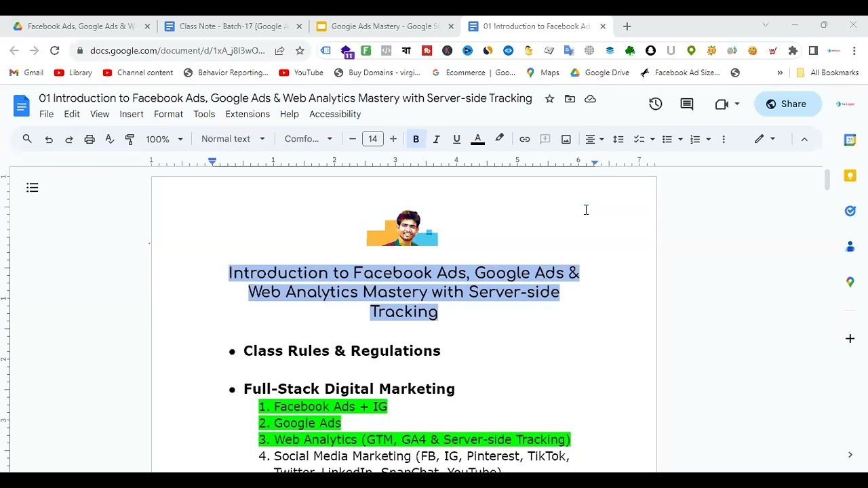The width and height of the screenshot is (868, 488).
Task: Undo the last action
Action: coord(49,139)
